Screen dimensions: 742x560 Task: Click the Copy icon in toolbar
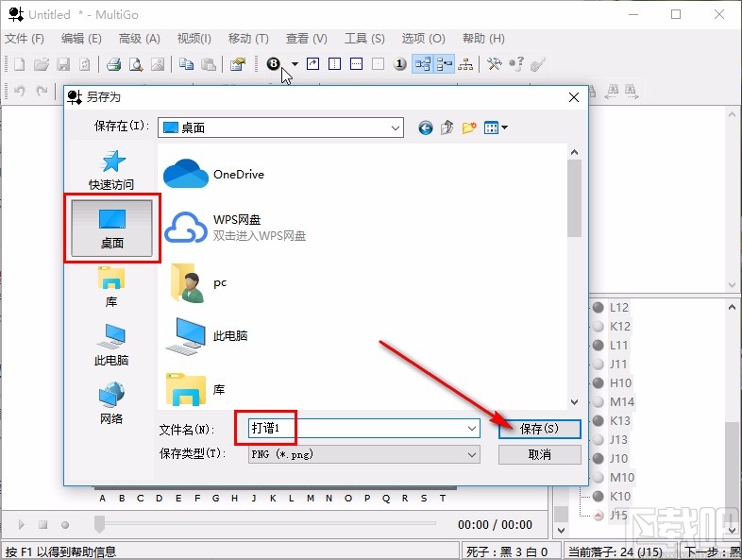coord(187,64)
